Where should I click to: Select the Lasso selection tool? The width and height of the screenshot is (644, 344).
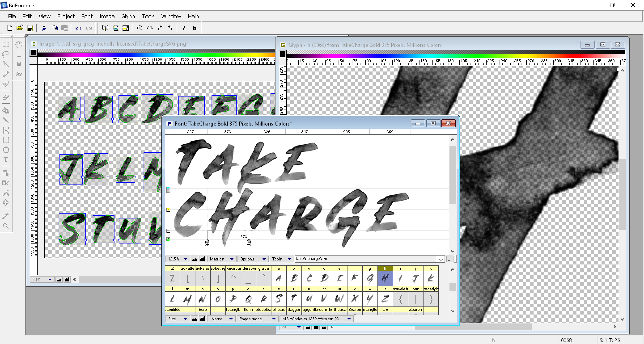[x=6, y=54]
